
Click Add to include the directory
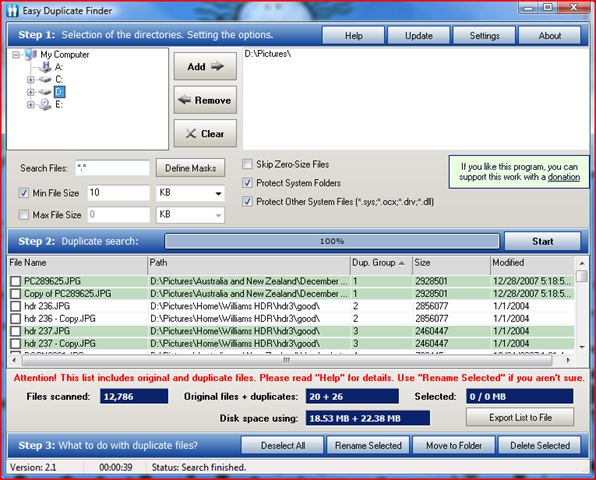205,67
